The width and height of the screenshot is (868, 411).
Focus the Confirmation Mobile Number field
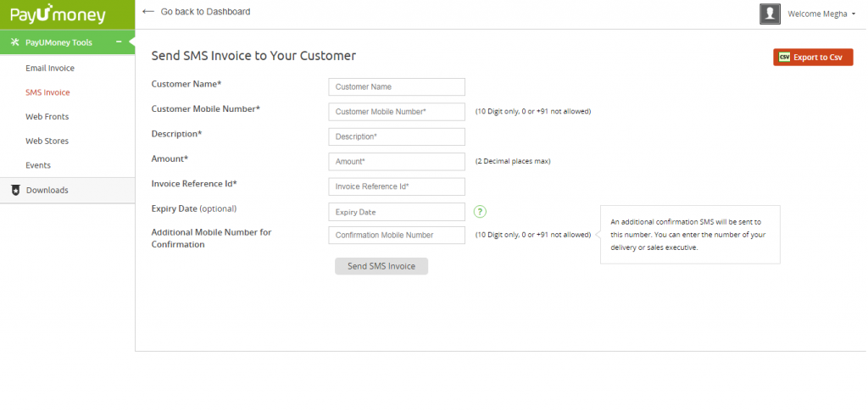[397, 235]
